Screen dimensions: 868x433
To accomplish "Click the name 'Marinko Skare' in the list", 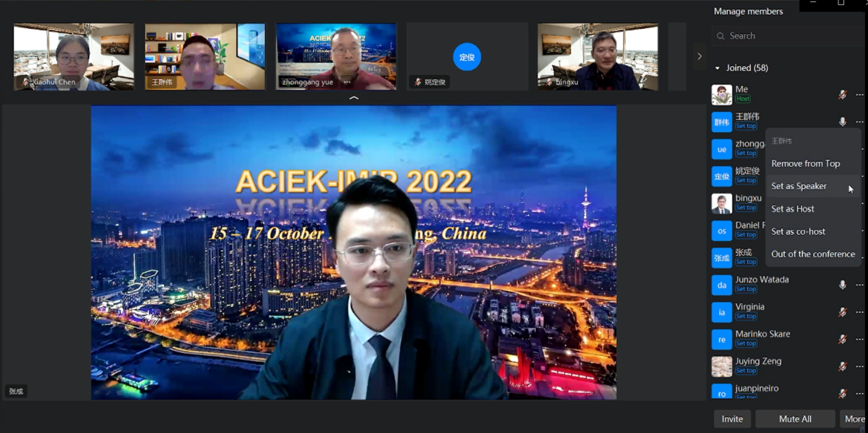I will [x=763, y=334].
